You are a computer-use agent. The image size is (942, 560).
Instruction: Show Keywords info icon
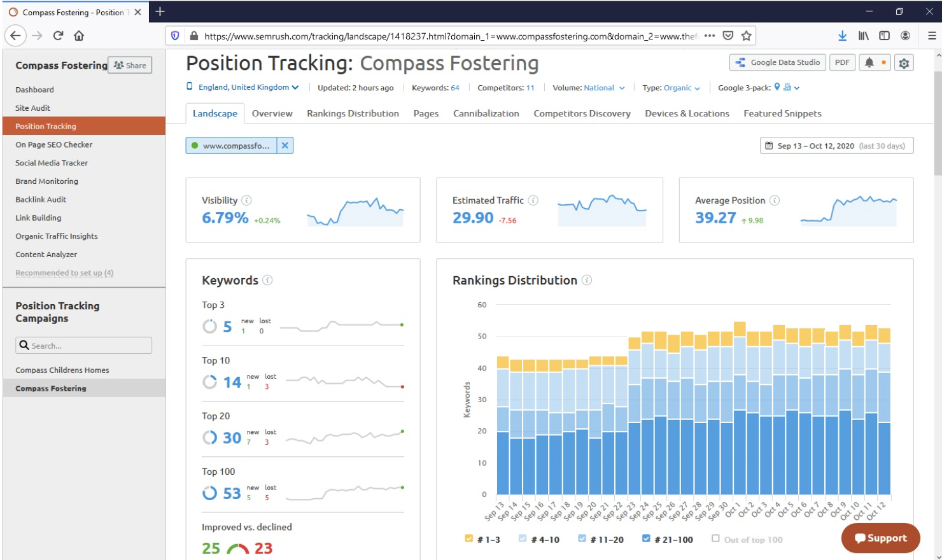pos(267,280)
